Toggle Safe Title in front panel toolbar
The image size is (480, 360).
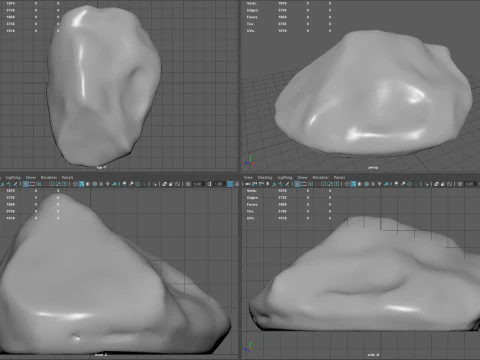pyautogui.click(x=65, y=184)
